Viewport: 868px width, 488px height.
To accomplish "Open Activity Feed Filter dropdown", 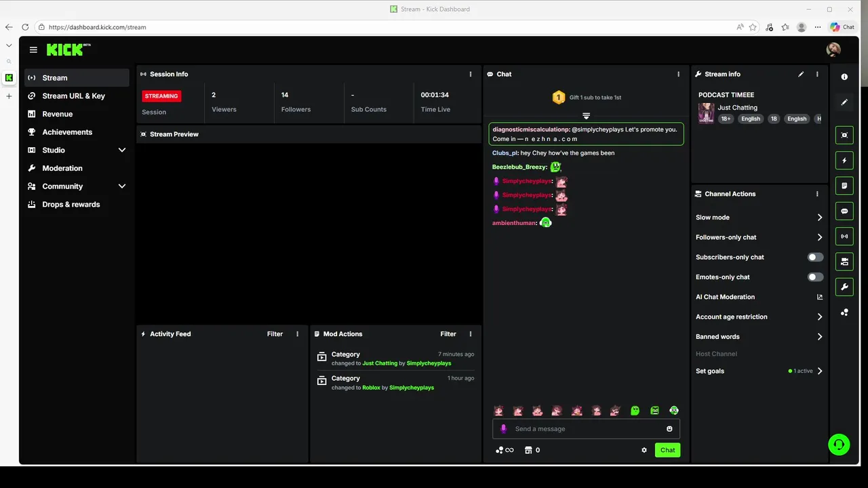I will click(275, 333).
